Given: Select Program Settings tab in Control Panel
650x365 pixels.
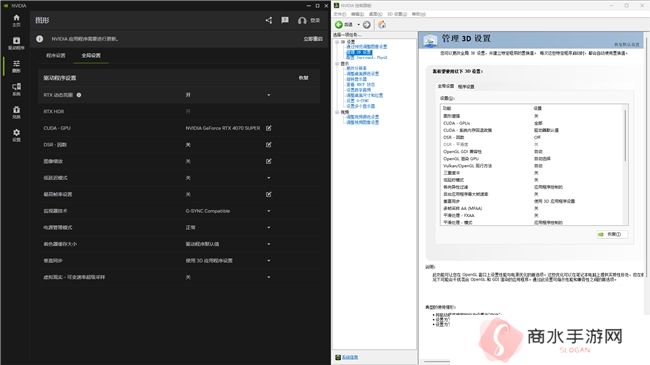Looking at the screenshot, I should pyautogui.click(x=466, y=87).
